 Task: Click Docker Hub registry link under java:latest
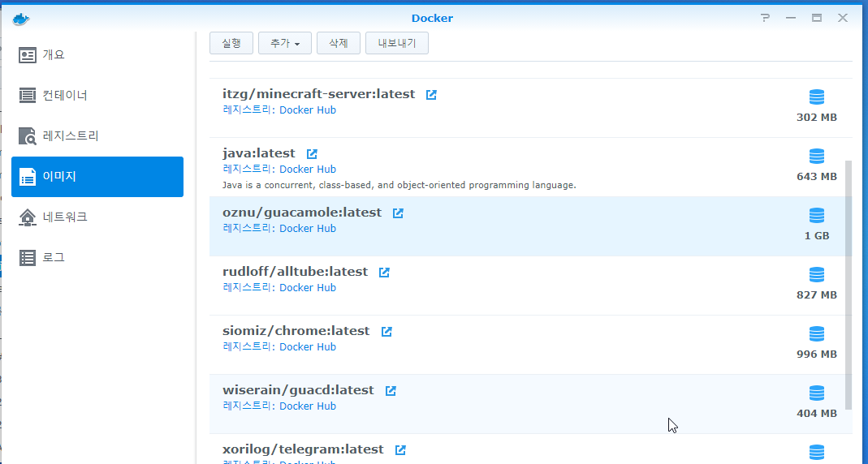pos(307,170)
